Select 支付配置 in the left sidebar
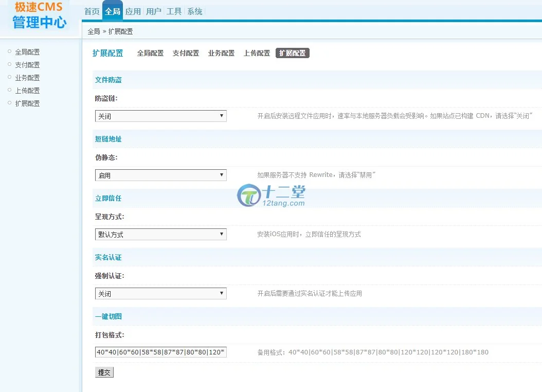The height and width of the screenshot is (392, 542). [x=27, y=65]
